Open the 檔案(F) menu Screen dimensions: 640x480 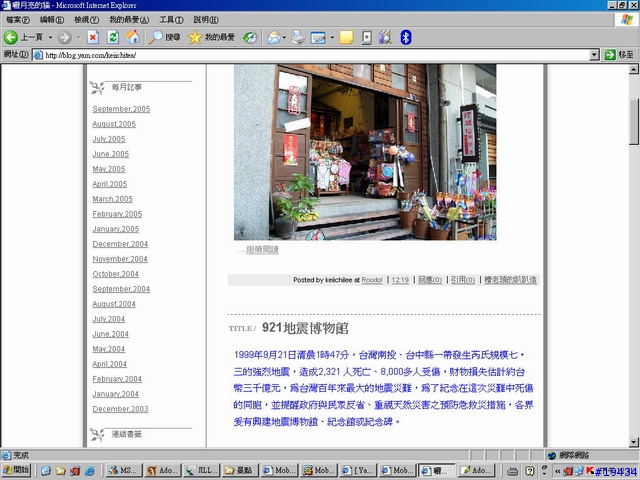[x=18, y=20]
